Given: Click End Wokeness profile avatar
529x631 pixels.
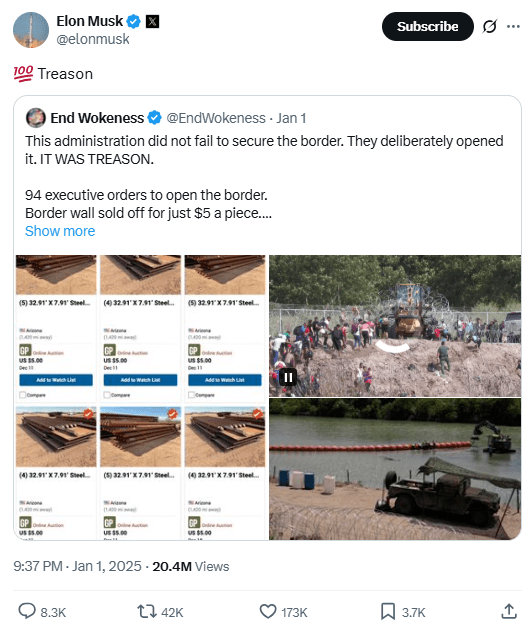Looking at the screenshot, I should (36, 118).
